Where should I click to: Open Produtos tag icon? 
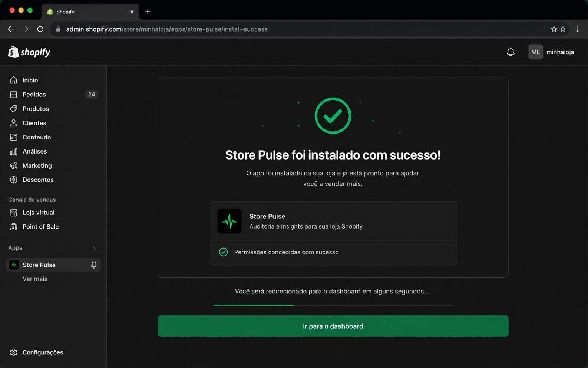tap(14, 109)
